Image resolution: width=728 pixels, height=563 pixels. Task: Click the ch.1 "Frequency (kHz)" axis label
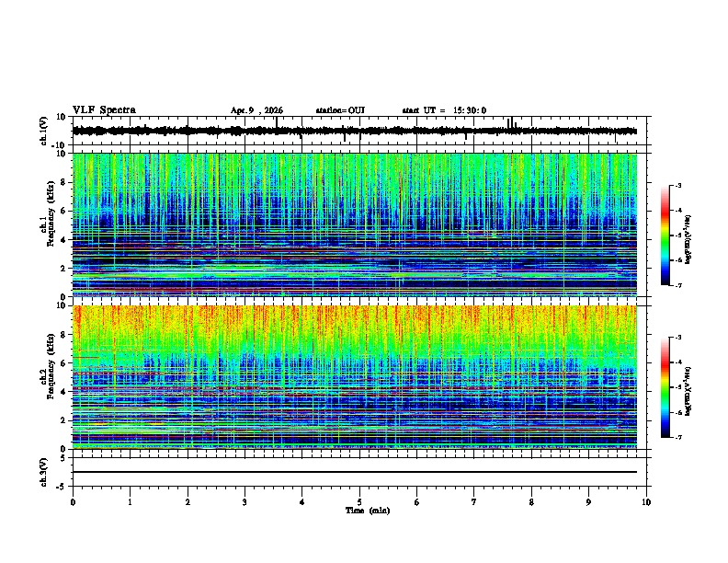point(51,214)
